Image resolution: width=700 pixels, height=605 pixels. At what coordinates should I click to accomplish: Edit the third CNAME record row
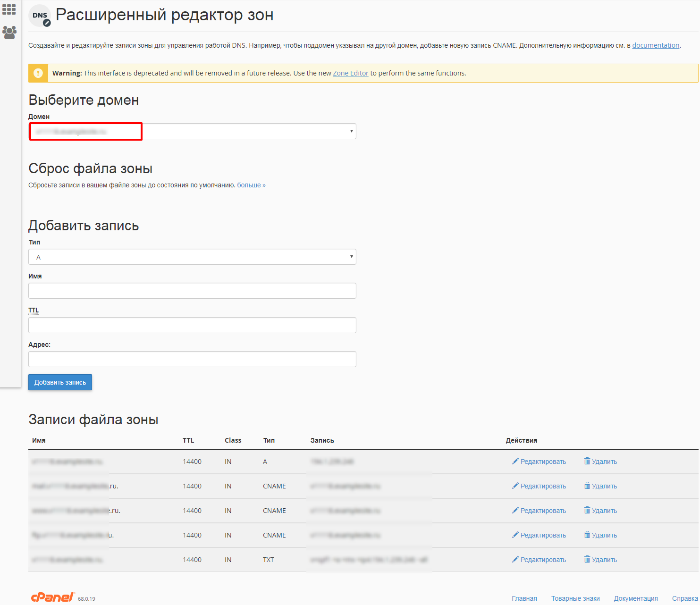pos(539,535)
